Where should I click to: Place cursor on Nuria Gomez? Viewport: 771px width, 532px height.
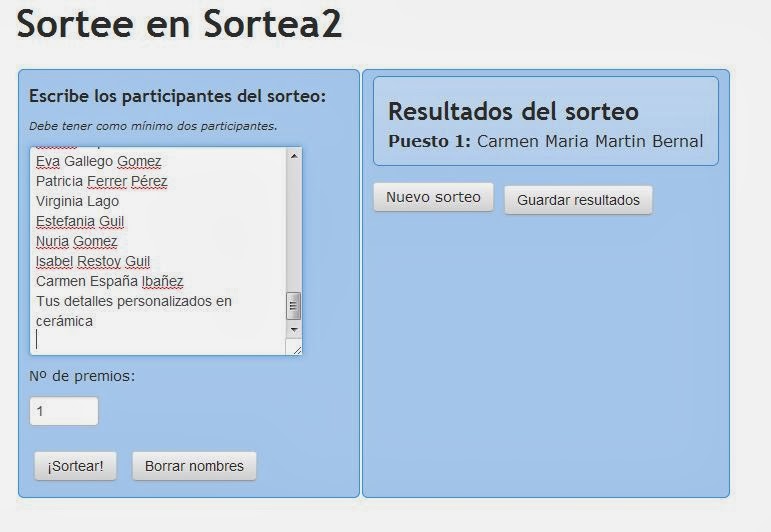tap(76, 241)
